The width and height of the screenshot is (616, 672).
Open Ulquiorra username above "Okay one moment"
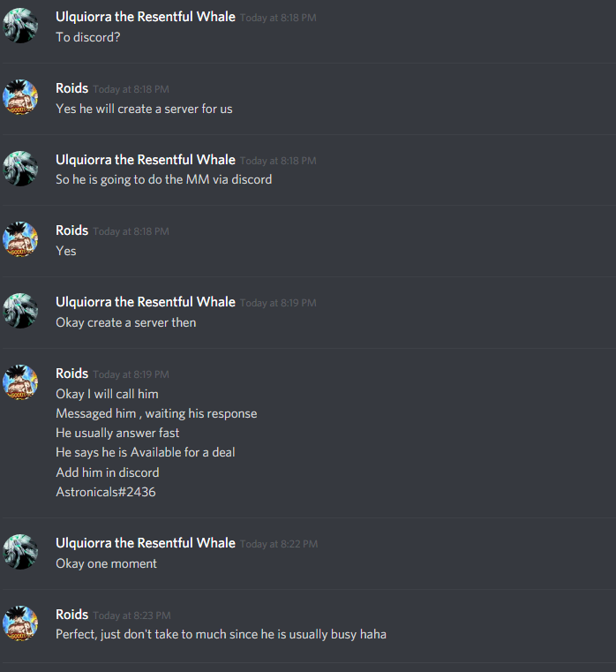click(146, 543)
